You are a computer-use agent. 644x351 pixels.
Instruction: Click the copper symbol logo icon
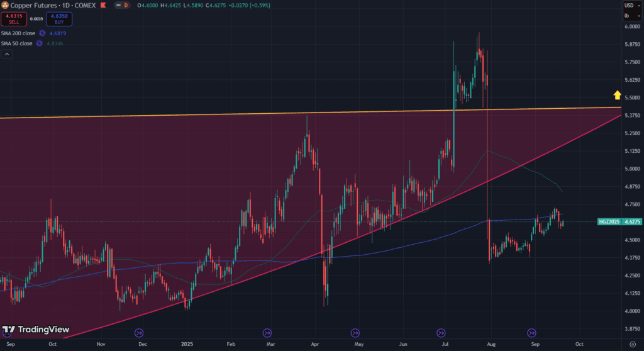(4, 5)
